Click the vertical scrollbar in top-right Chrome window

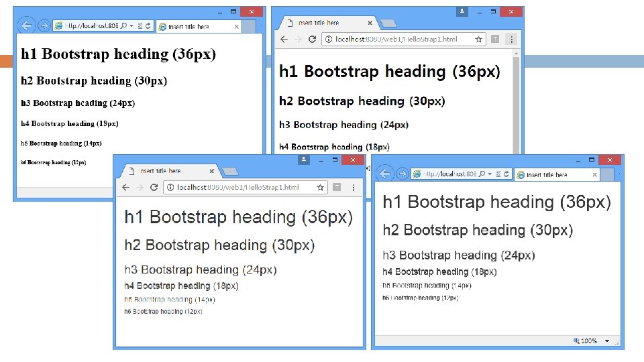click(x=517, y=105)
